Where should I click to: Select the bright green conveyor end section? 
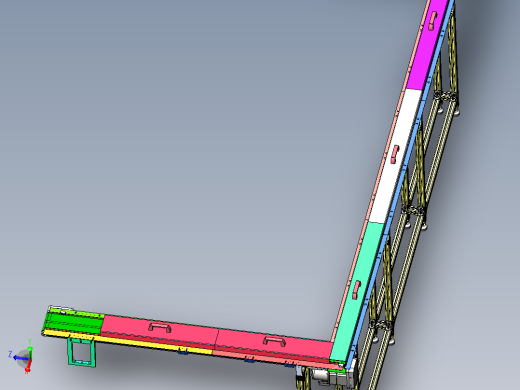coord(74,321)
